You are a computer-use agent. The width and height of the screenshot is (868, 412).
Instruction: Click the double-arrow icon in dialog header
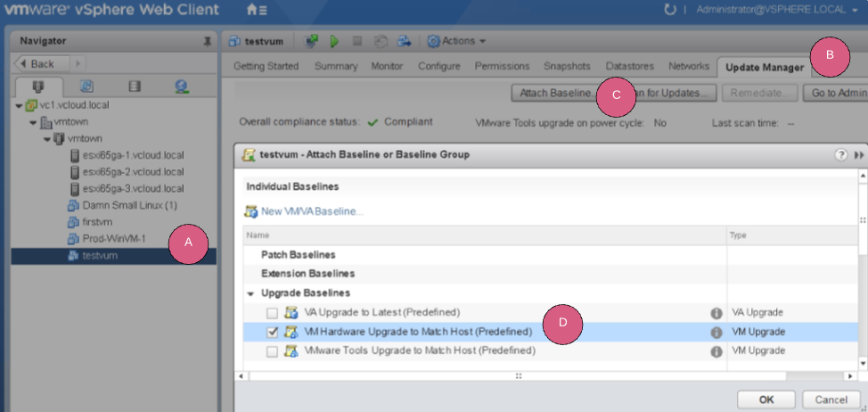tap(858, 155)
